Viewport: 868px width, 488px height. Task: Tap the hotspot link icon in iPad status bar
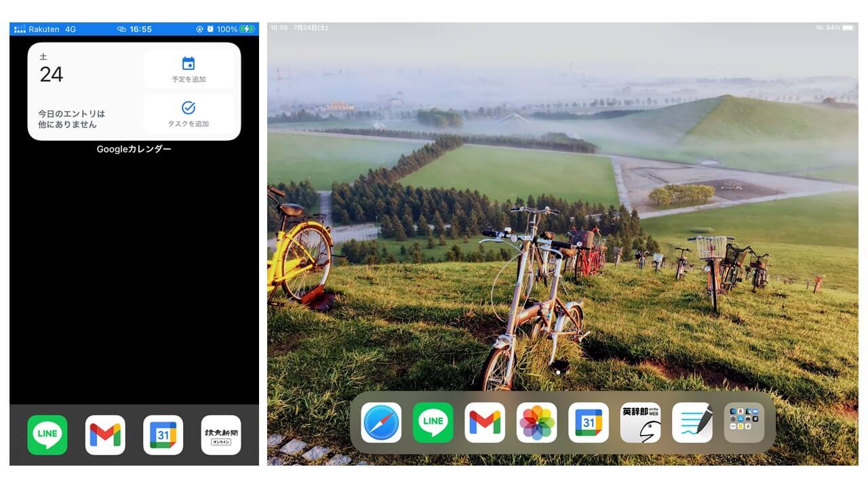(x=819, y=28)
